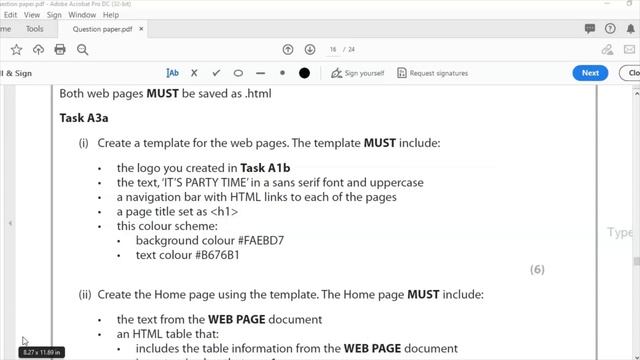Open the help question mark icon
Image resolution: width=640 pixels, height=360 pixels.
(x=610, y=29)
